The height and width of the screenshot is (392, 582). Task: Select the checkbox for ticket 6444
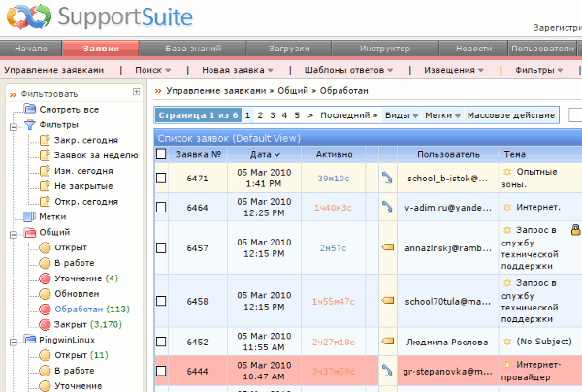161,370
